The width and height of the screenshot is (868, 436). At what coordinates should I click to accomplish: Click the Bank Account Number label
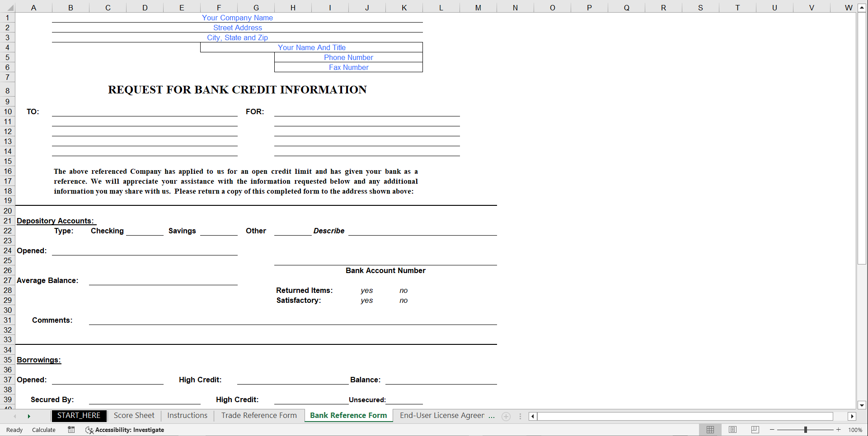tap(385, 270)
